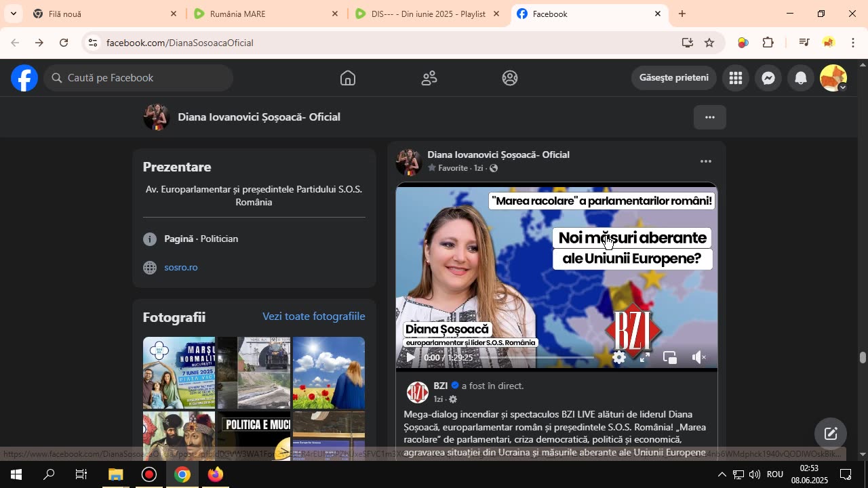Viewport: 868px width, 488px height.
Task: Click the address bar URL
Action: tap(180, 43)
